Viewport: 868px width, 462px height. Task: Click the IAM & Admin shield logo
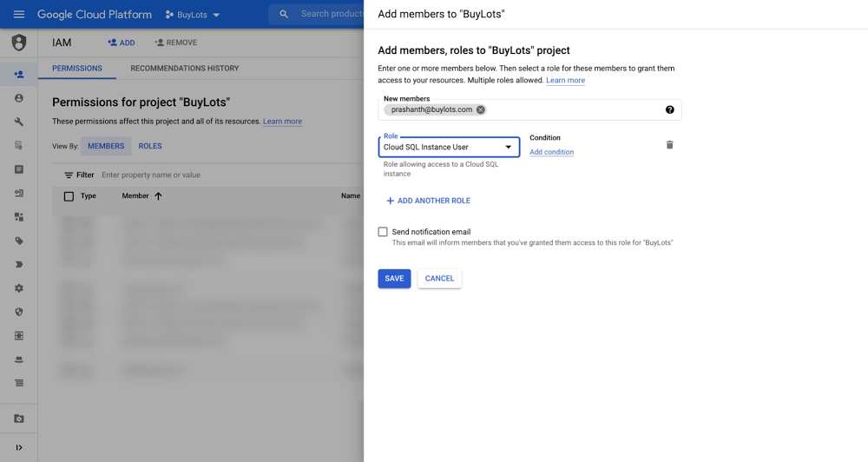(x=19, y=43)
